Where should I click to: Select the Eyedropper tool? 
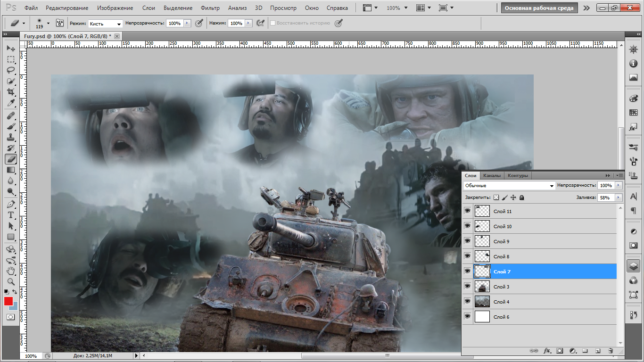11,103
